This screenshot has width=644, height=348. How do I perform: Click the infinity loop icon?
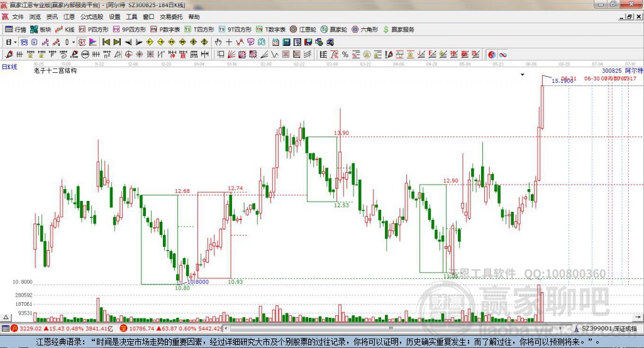tap(502, 55)
